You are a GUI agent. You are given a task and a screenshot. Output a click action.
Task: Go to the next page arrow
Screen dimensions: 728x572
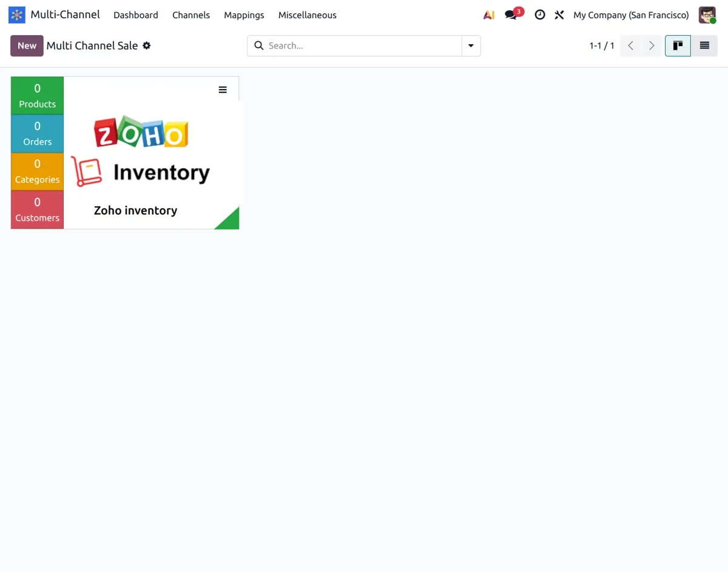click(652, 45)
